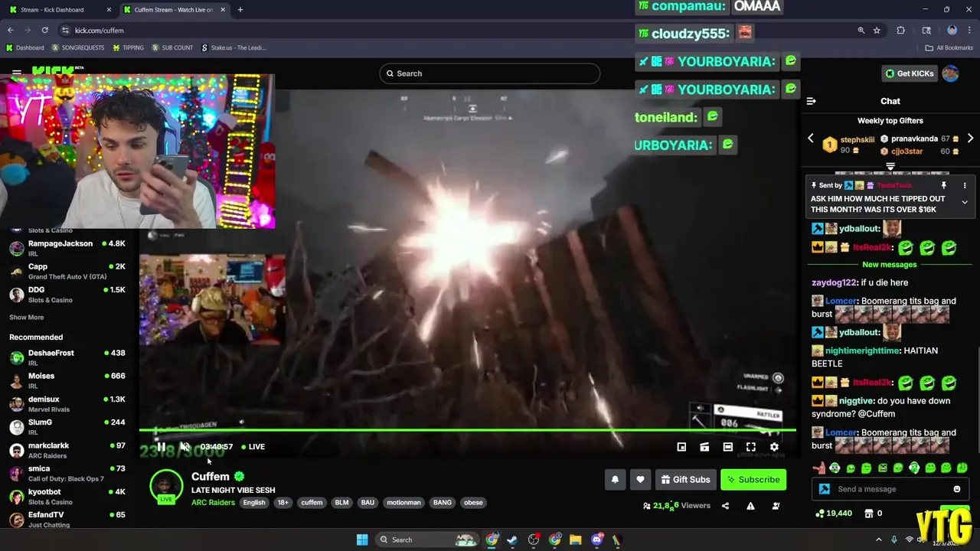Image resolution: width=980 pixels, height=551 pixels.
Task: Open the Dashboard bookmark
Action: pos(24,47)
